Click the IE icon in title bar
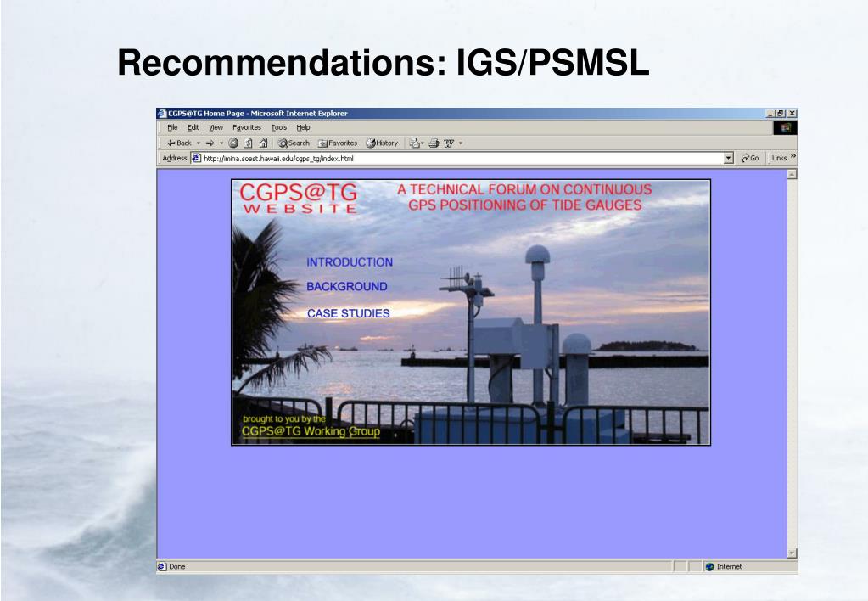The image size is (868, 601). (x=162, y=114)
